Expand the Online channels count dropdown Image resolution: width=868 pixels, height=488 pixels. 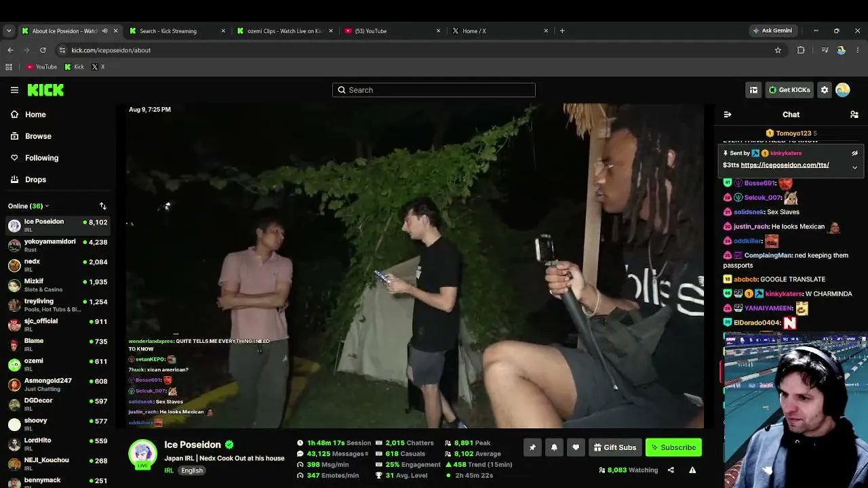[28, 206]
